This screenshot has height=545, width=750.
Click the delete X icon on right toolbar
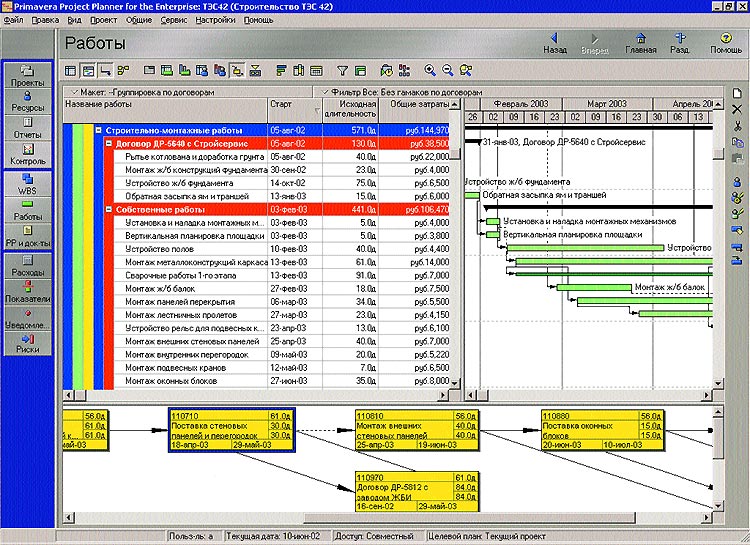click(x=737, y=109)
